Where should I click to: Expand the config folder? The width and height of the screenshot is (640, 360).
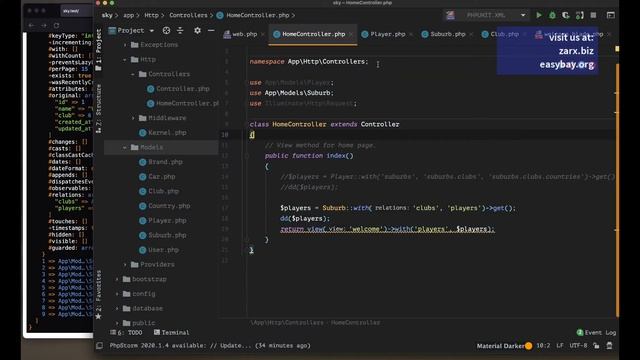[117, 294]
